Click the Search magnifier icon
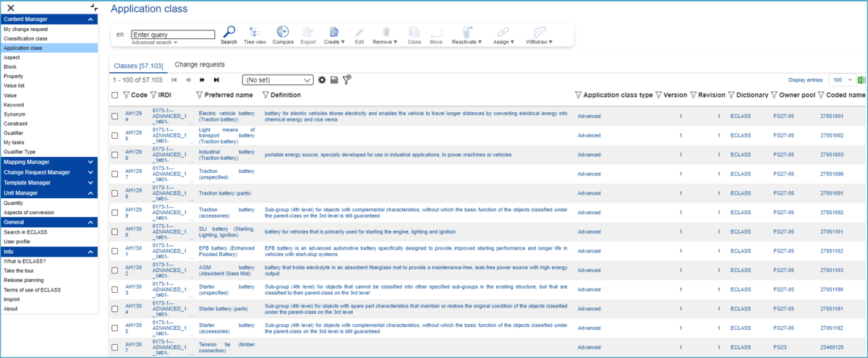This screenshot has width=868, height=358. tap(229, 33)
